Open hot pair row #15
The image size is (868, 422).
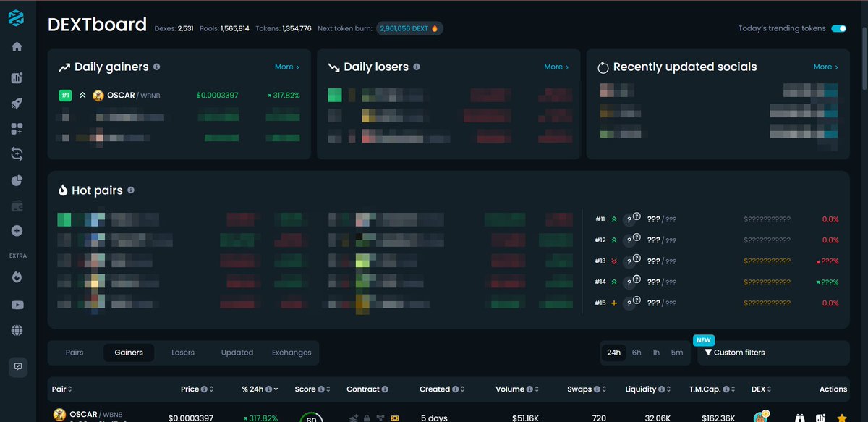717,303
